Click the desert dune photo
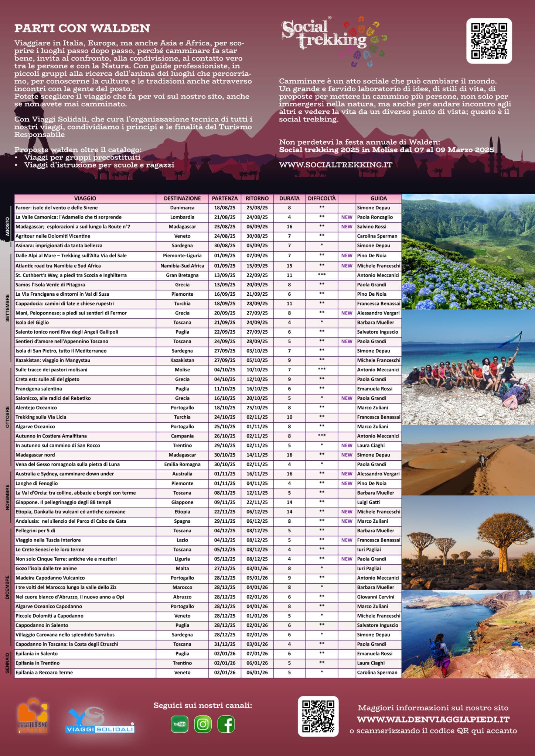Screen dimensions: 535x756 pos(468,460)
